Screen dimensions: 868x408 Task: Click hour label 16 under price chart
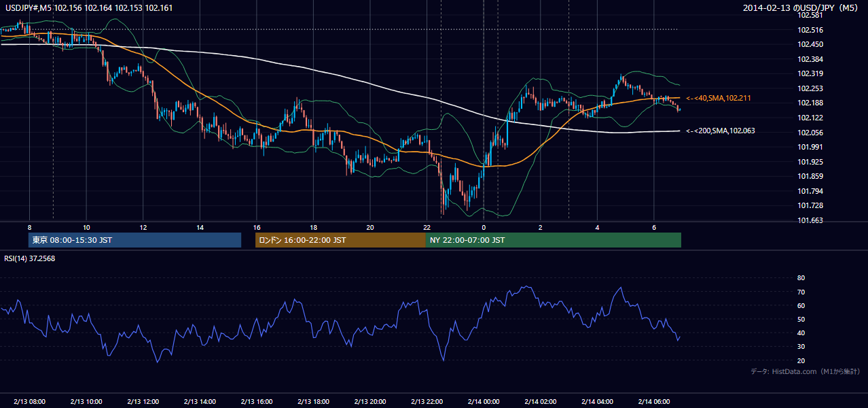257,227
